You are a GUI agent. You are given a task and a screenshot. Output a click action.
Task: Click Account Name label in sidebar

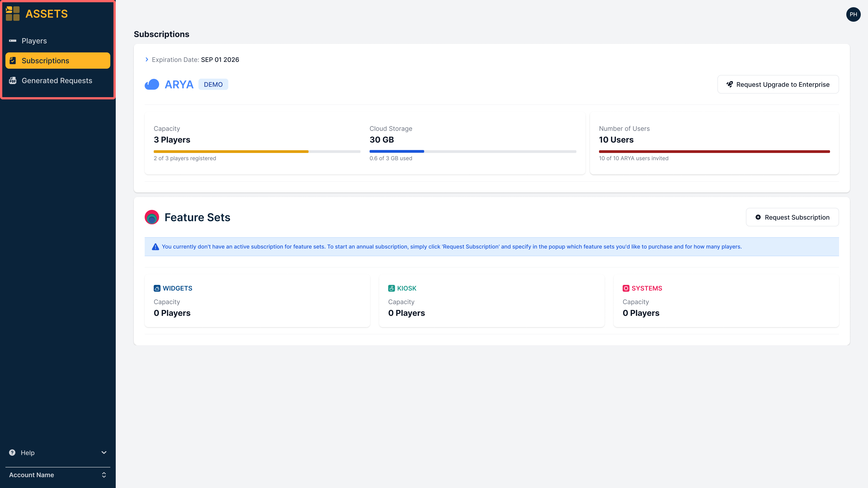31,475
